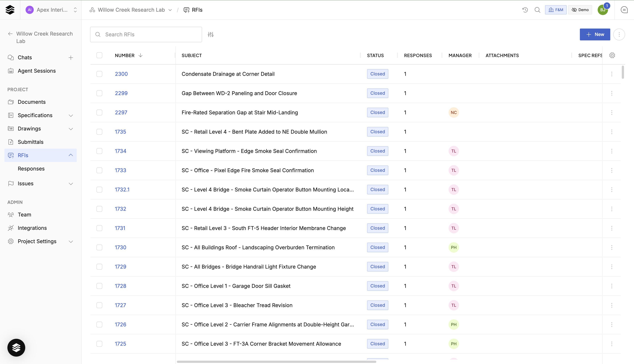
Task: Start a new chat with plus icon
Action: tap(71, 57)
